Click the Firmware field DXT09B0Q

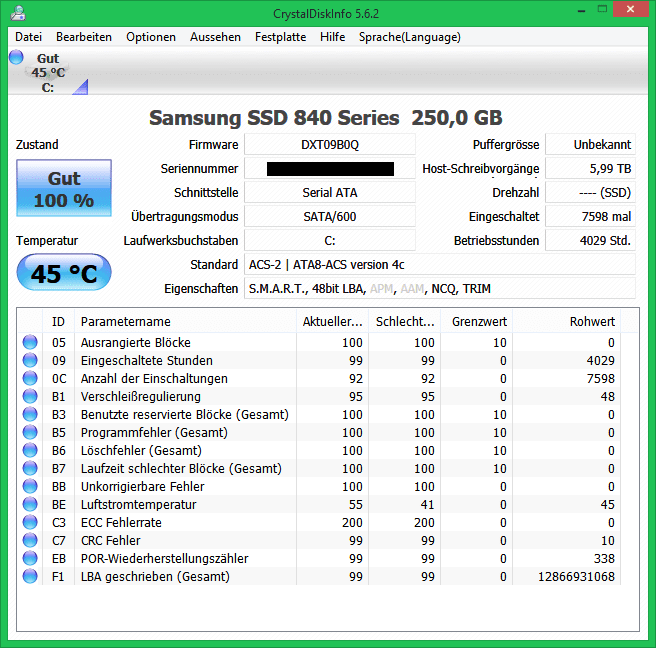[x=330, y=144]
